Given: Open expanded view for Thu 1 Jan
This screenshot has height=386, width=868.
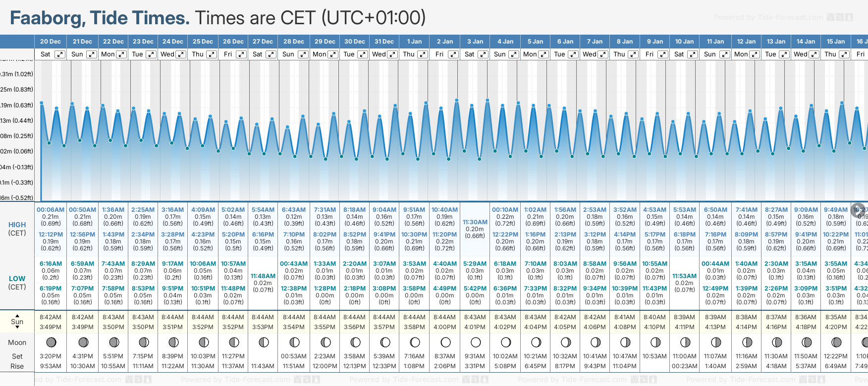Looking at the screenshot, I should [x=422, y=54].
